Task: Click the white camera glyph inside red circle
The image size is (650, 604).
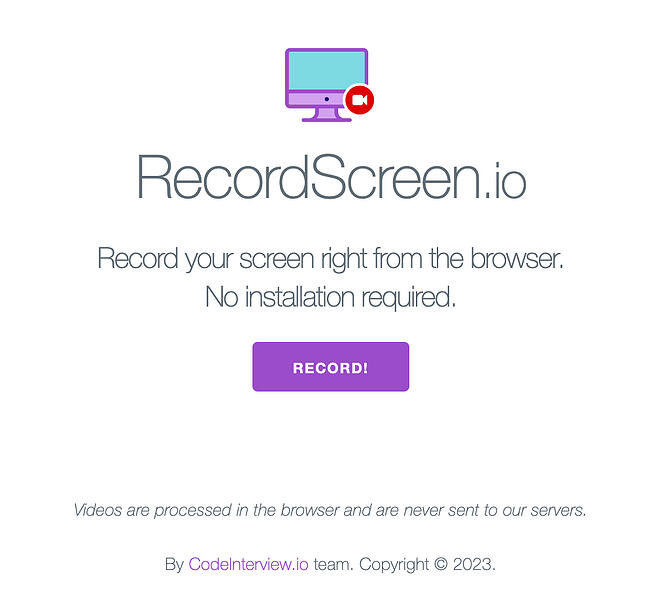Action: point(359,100)
